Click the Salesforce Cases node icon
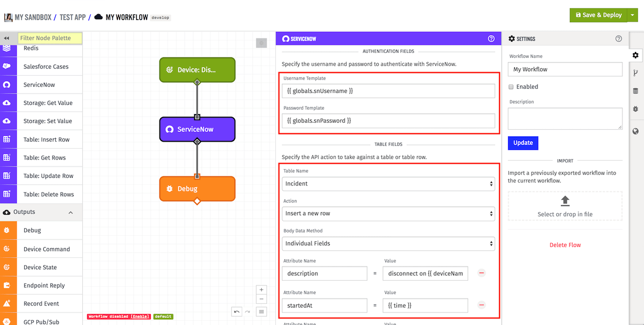The image size is (644, 325). click(x=6, y=66)
